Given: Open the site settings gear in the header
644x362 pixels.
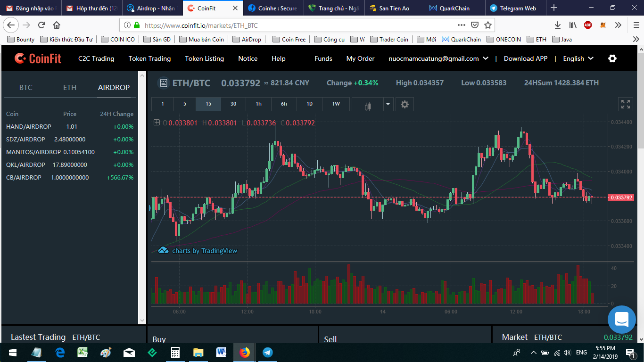Looking at the screenshot, I should coord(612,58).
